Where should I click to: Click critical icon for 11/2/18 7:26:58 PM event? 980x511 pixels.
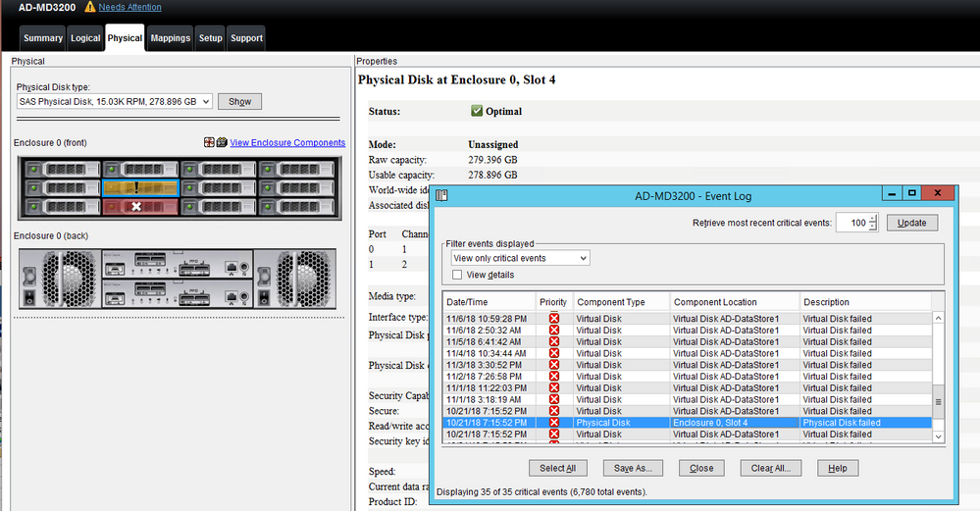(553, 376)
